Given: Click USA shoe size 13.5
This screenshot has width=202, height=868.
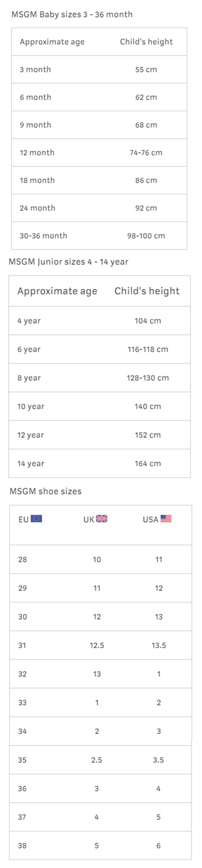Looking at the screenshot, I should coord(159,646).
